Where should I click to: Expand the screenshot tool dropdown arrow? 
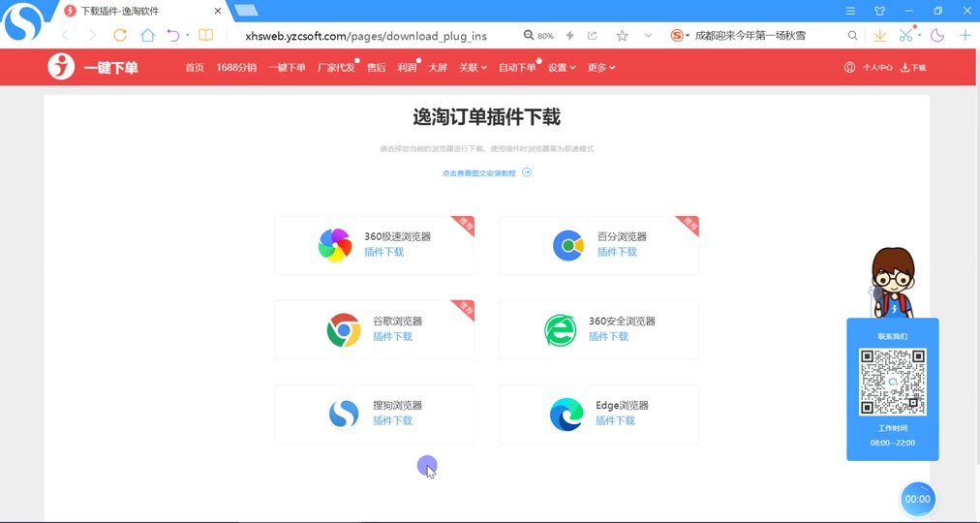click(919, 36)
